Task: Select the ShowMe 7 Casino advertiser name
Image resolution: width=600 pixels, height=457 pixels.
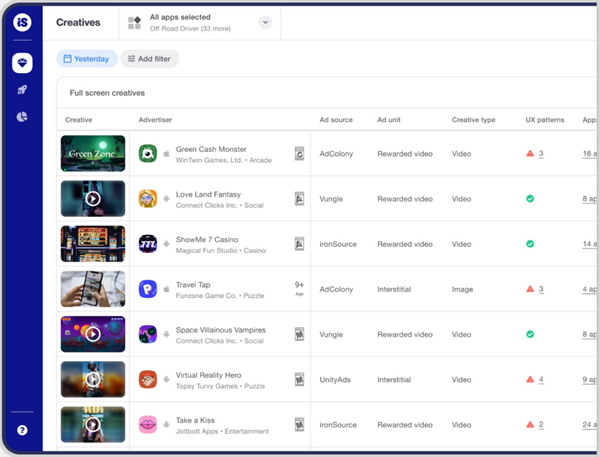Action: (207, 239)
